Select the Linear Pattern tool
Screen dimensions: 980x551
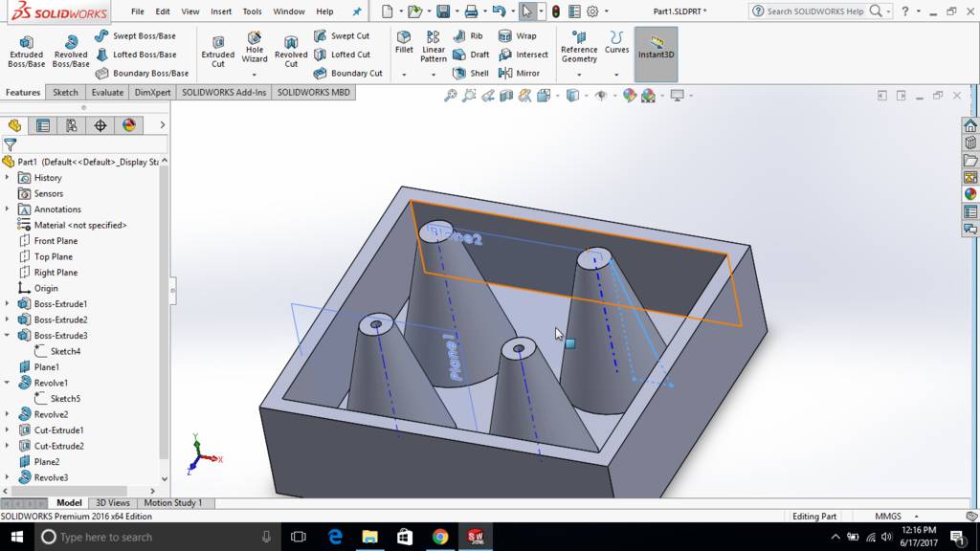coord(434,47)
